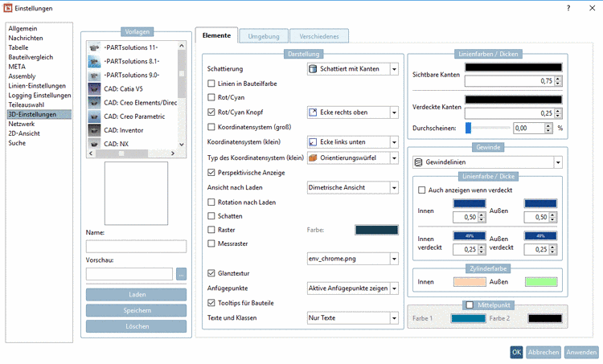Click the Laden button
The image size is (603, 364).
click(136, 294)
